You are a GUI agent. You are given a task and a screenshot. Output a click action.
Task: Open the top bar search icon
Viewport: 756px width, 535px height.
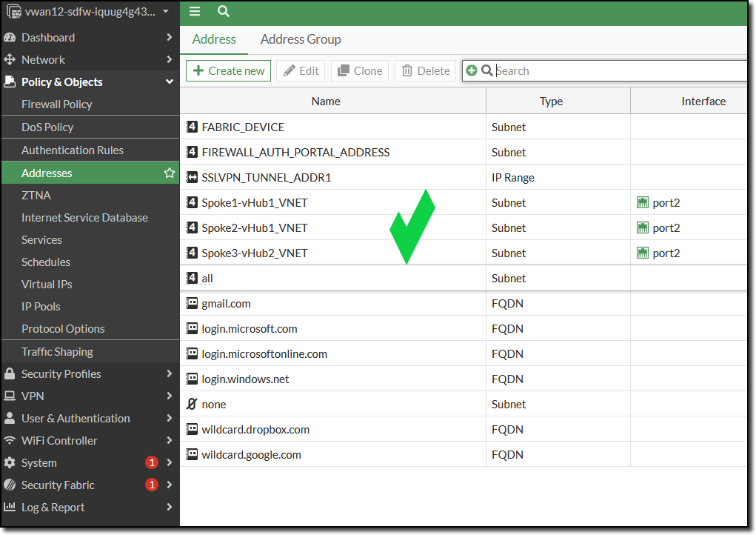223,11
